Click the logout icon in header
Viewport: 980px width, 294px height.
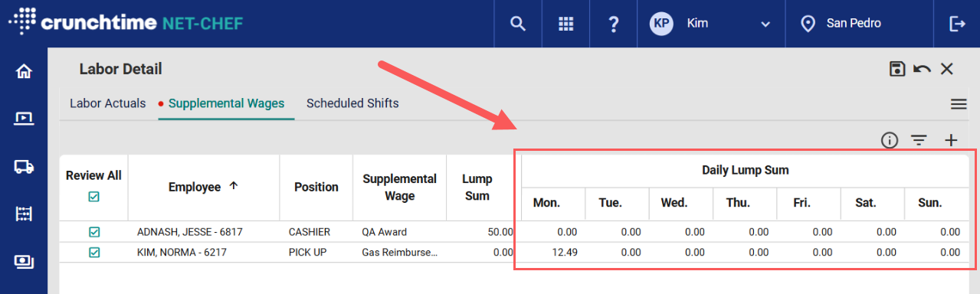(957, 24)
